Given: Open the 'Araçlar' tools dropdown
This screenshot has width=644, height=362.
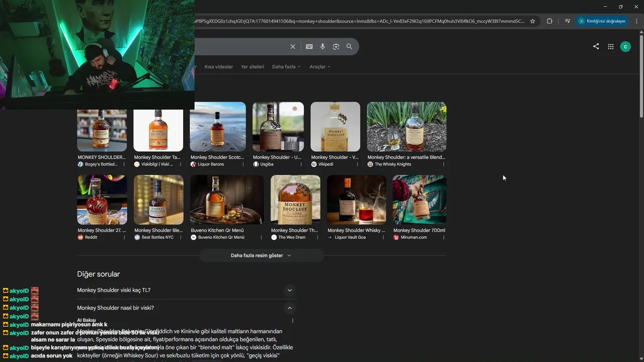Looking at the screenshot, I should click(x=320, y=67).
